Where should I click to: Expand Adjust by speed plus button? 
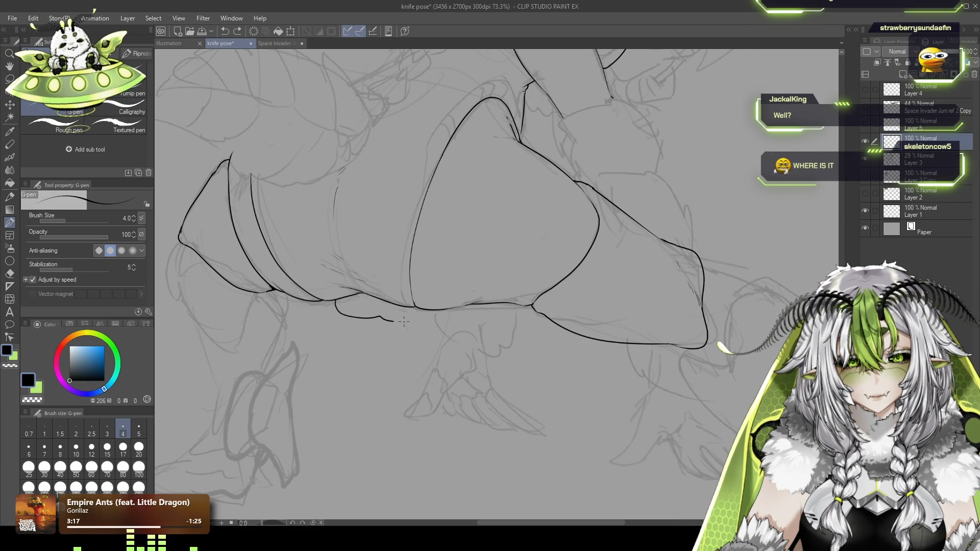tap(26, 280)
